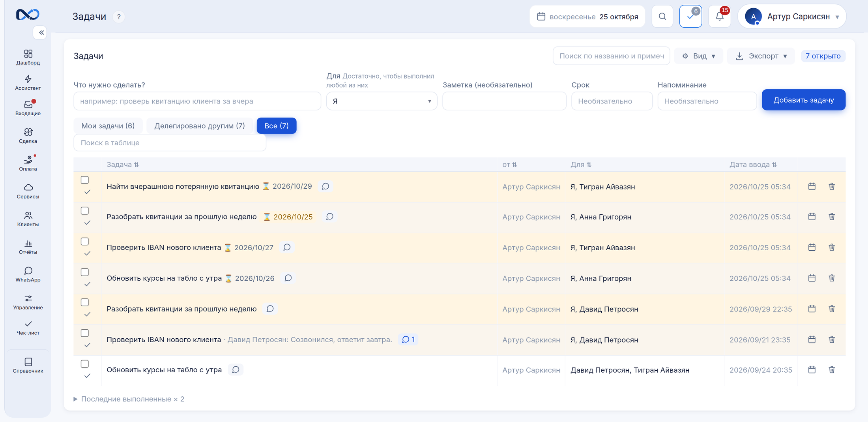Expand 'Последние выполненные × 2'
868x422 pixels.
[129, 399]
